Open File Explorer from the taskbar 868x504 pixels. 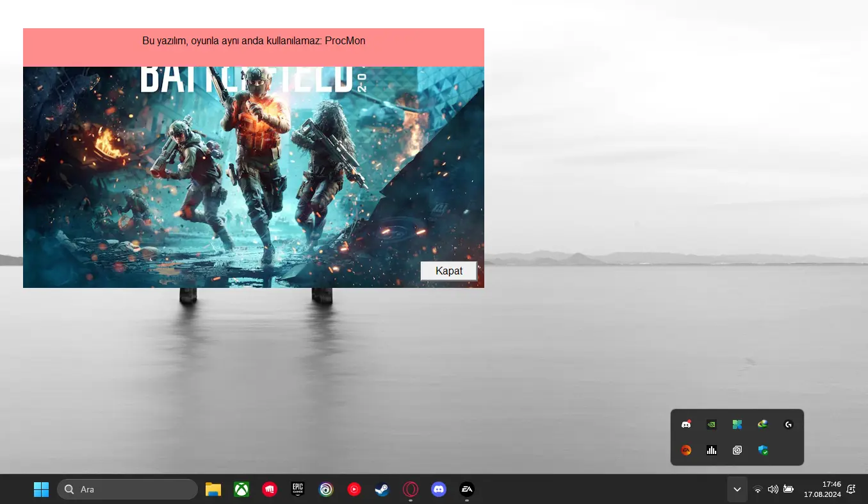click(x=213, y=489)
